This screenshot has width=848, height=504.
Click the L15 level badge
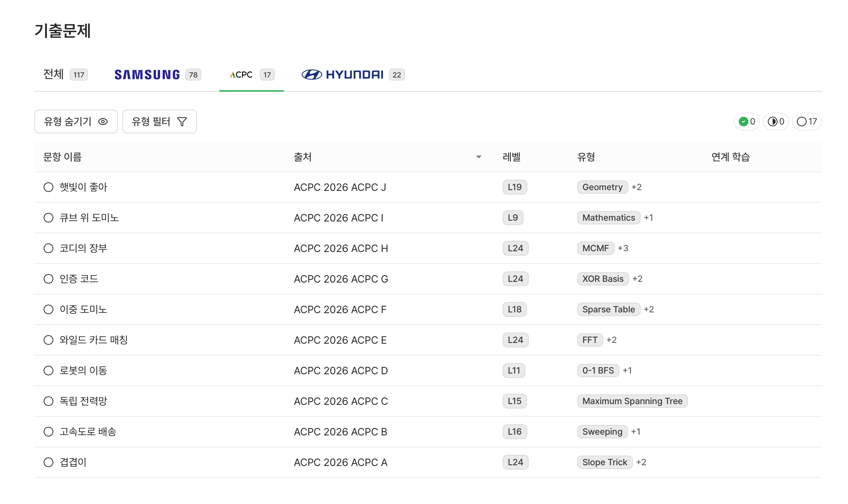pyautogui.click(x=515, y=401)
